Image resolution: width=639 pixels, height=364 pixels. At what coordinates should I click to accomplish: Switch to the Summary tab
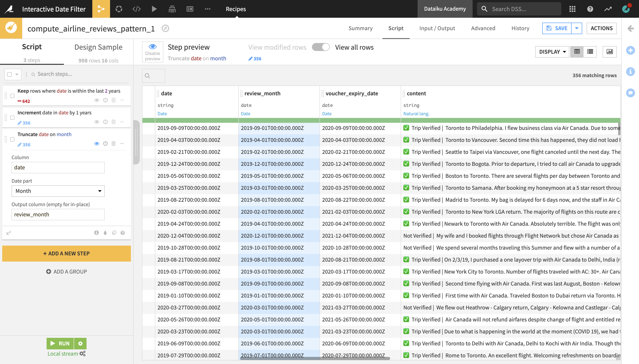point(360,28)
